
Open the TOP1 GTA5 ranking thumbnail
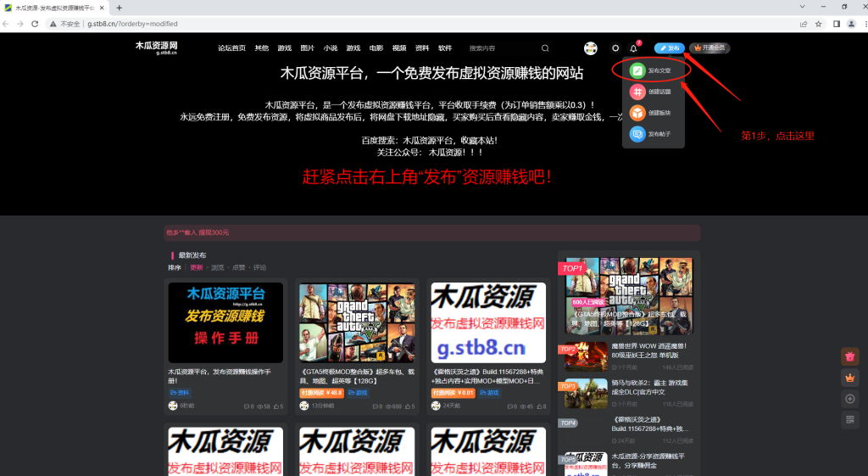(x=629, y=296)
